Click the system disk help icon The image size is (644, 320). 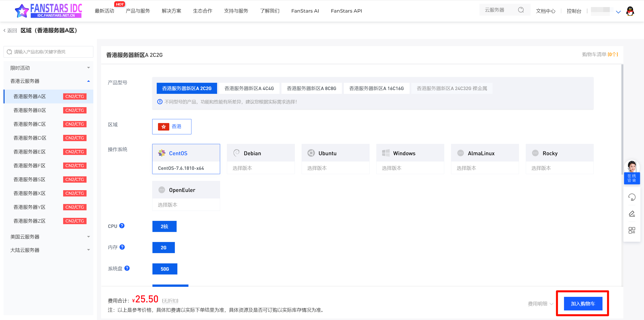pos(127,268)
